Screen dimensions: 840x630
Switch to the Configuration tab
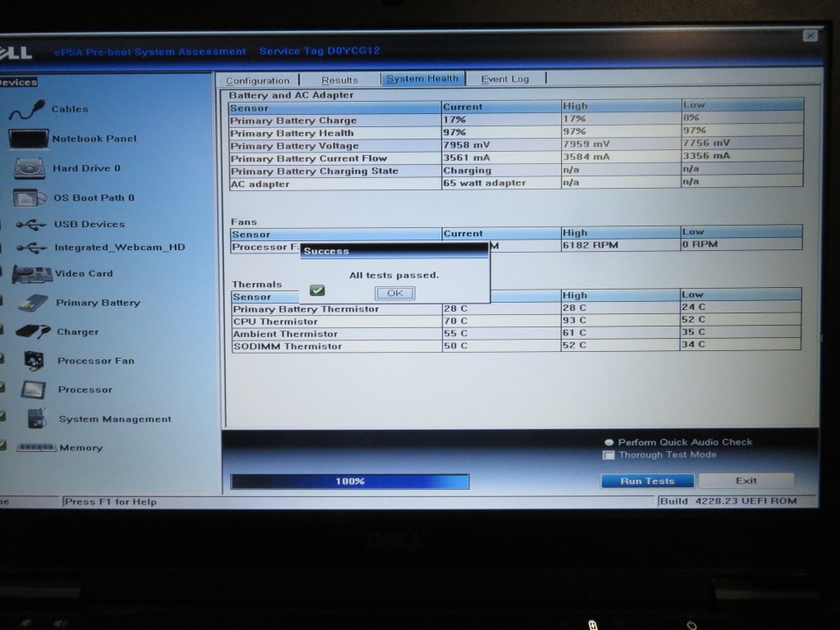[258, 80]
